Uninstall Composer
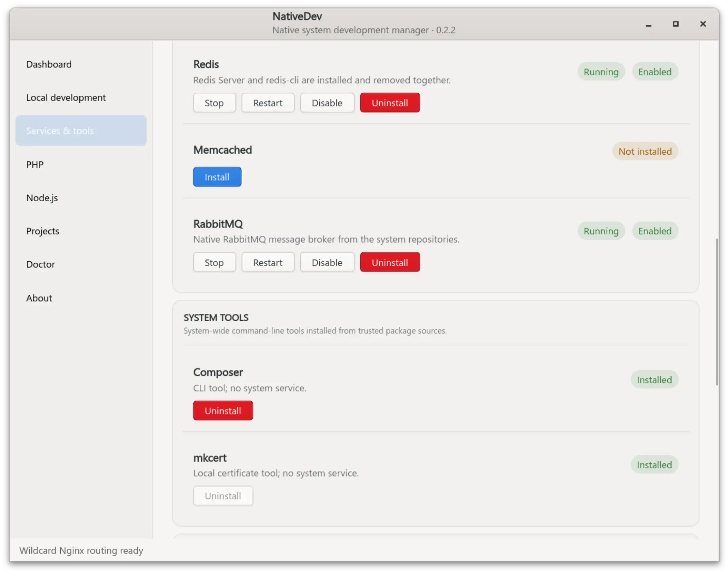This screenshot has width=728, height=573. (x=223, y=411)
